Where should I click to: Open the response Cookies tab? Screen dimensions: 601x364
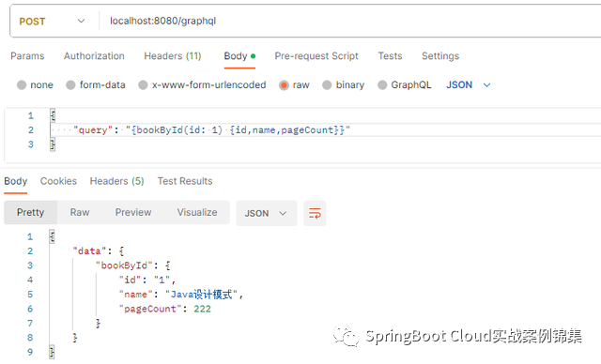(x=58, y=181)
